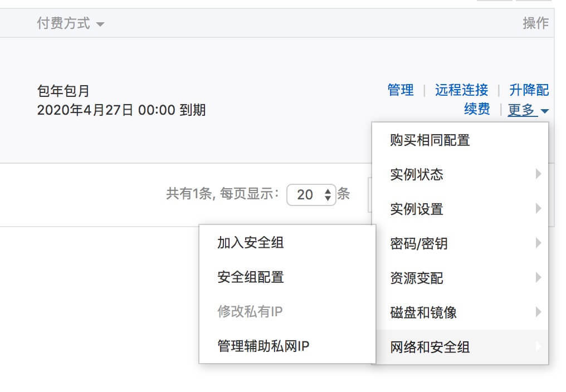Select 管理辅助私网IP in the submenu
Image resolution: width=566 pixels, height=392 pixels.
[x=287, y=346]
